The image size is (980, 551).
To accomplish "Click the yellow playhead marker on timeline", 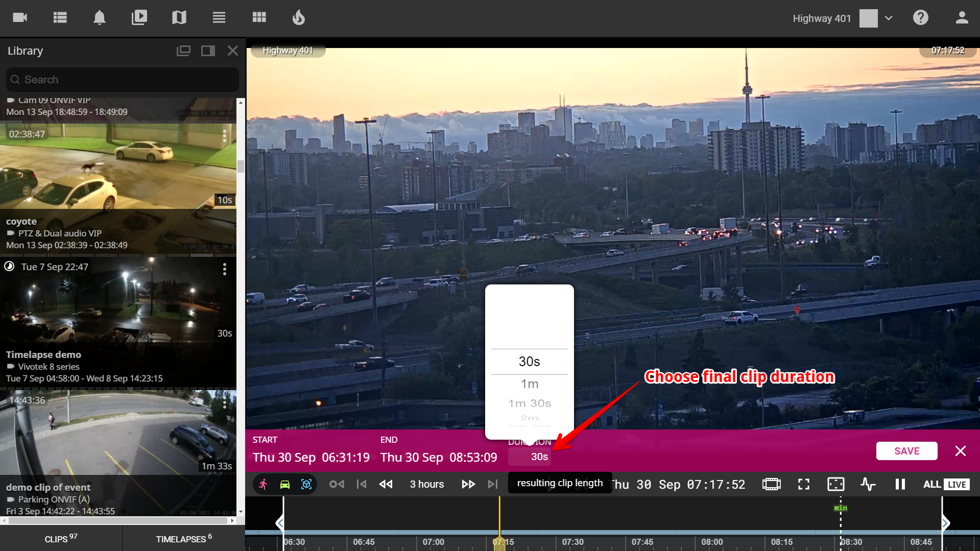I will click(x=499, y=543).
